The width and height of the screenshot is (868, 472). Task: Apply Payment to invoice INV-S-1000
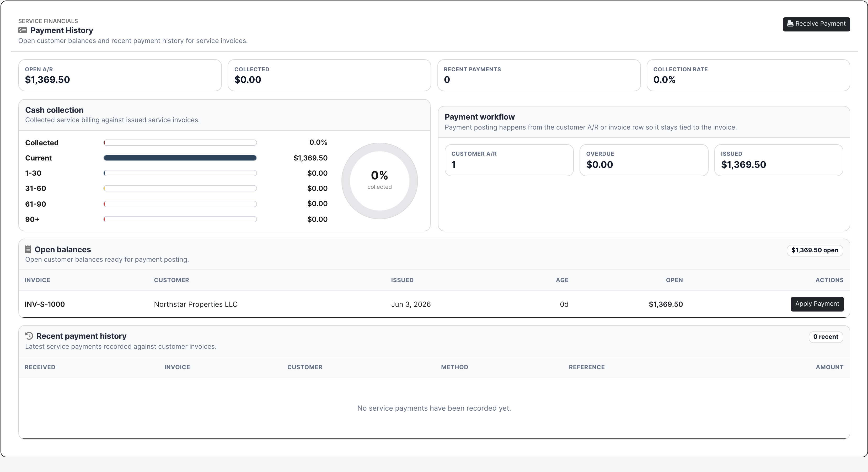[817, 304]
